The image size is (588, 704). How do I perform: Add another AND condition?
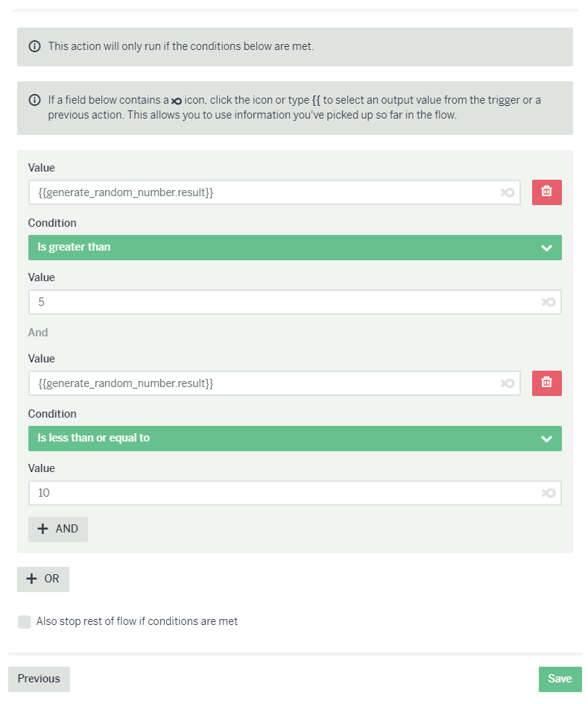tap(58, 529)
